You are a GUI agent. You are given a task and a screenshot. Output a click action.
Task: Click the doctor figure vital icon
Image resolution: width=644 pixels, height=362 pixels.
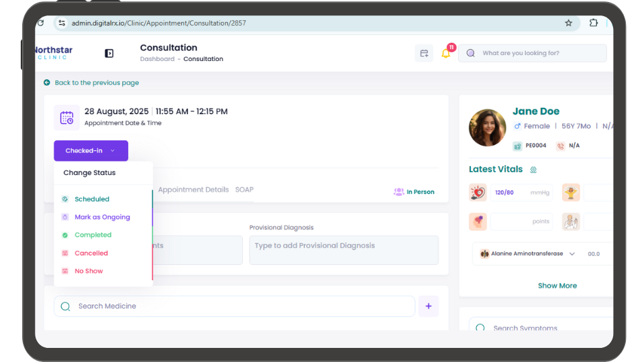(571, 221)
